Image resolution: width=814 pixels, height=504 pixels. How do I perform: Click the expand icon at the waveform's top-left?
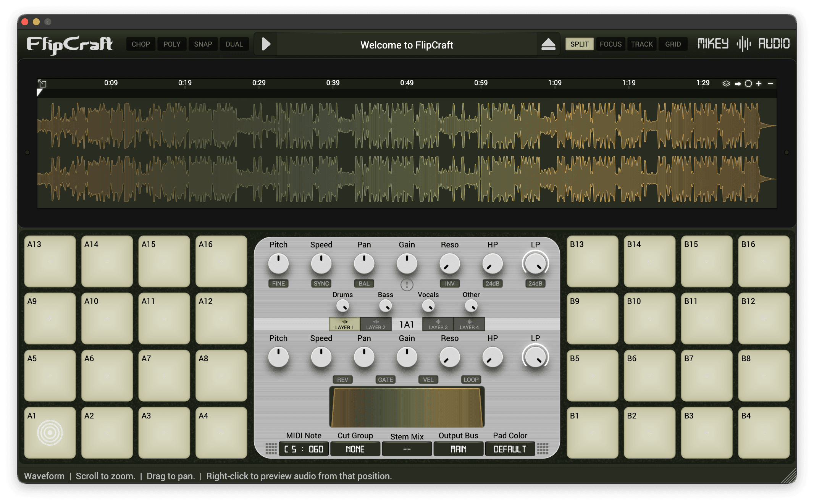42,83
